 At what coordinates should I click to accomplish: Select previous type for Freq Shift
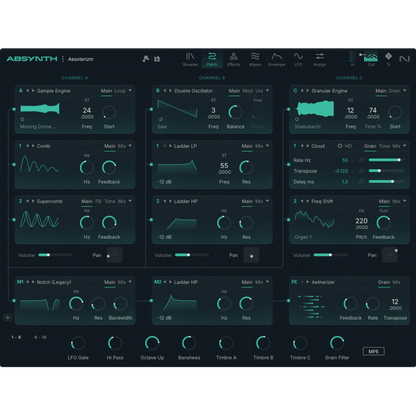point(302,201)
